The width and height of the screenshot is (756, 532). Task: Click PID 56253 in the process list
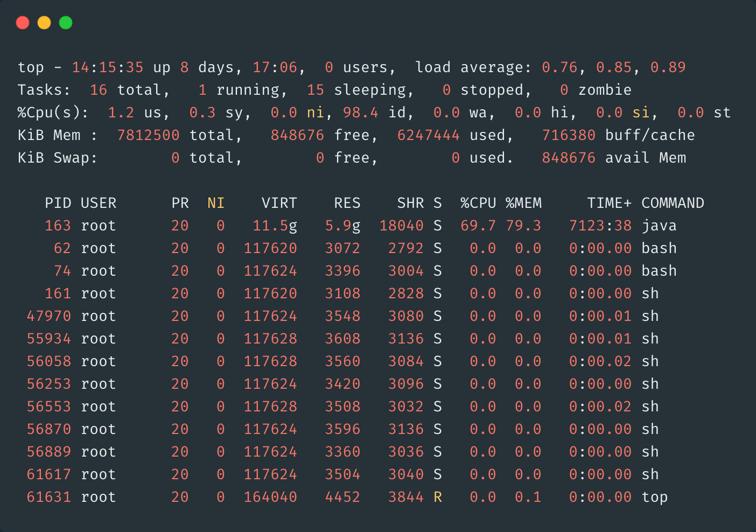point(49,384)
